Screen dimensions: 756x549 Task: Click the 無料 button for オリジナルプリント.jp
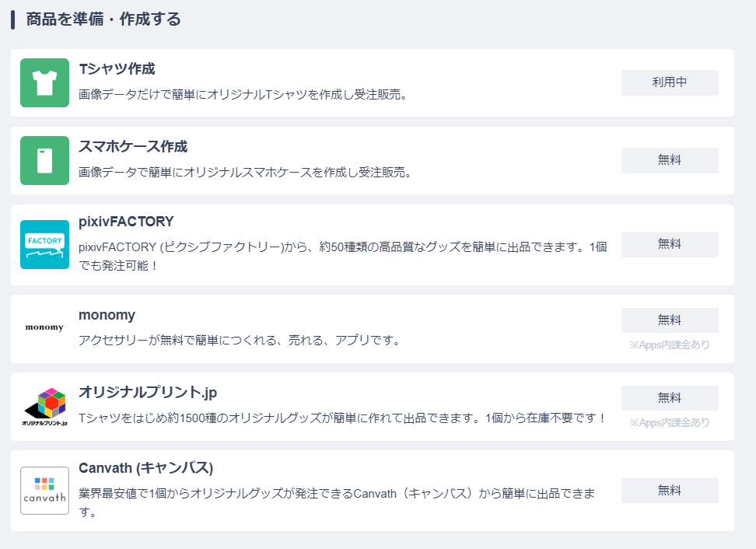670,397
